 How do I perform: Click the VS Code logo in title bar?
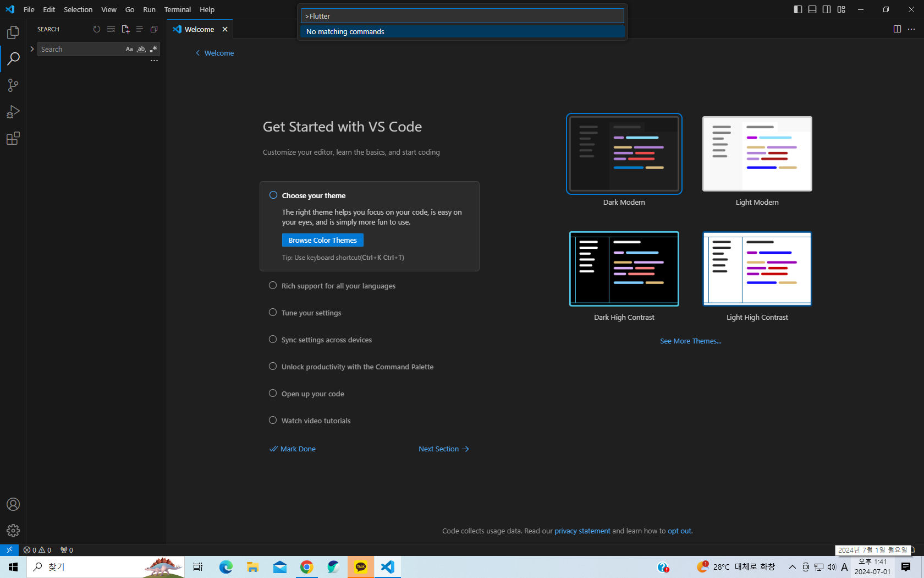(10, 9)
